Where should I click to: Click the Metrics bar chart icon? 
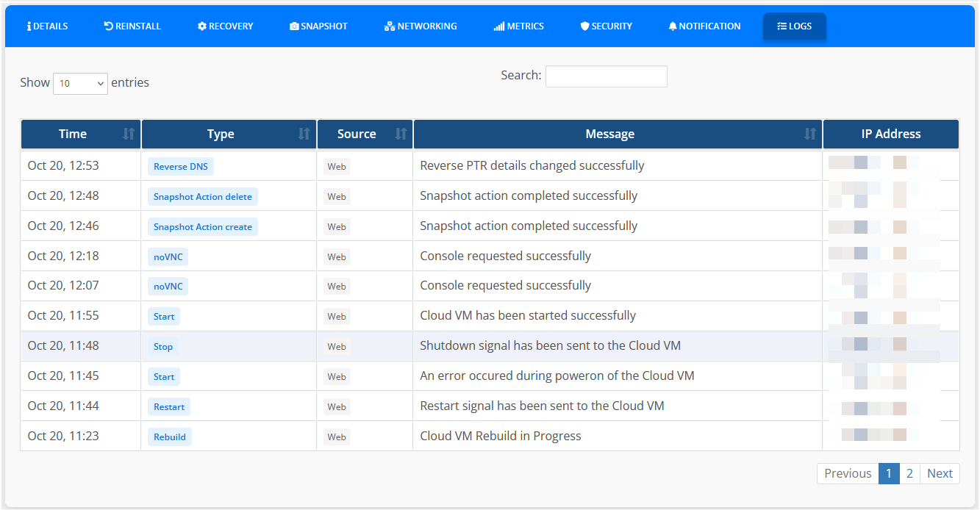(498, 26)
